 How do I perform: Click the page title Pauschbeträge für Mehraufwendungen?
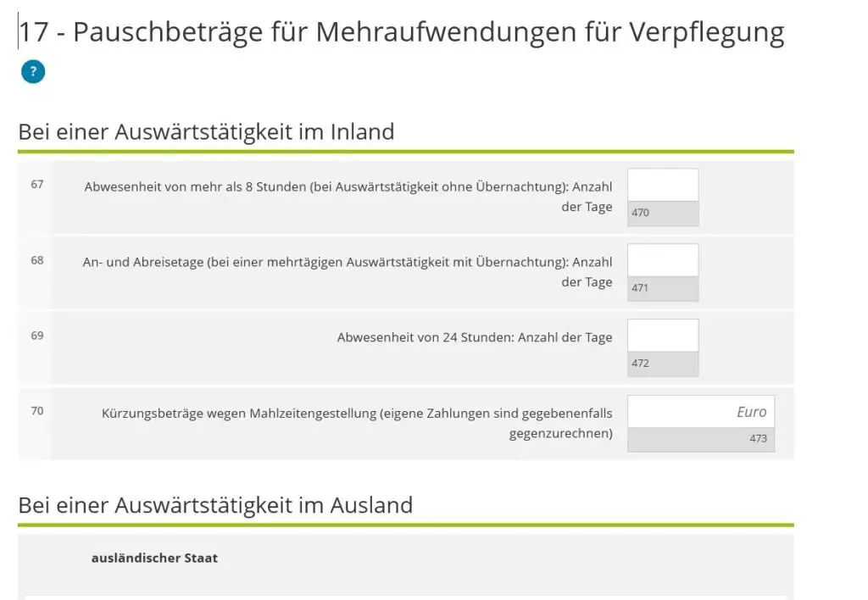[x=401, y=32]
